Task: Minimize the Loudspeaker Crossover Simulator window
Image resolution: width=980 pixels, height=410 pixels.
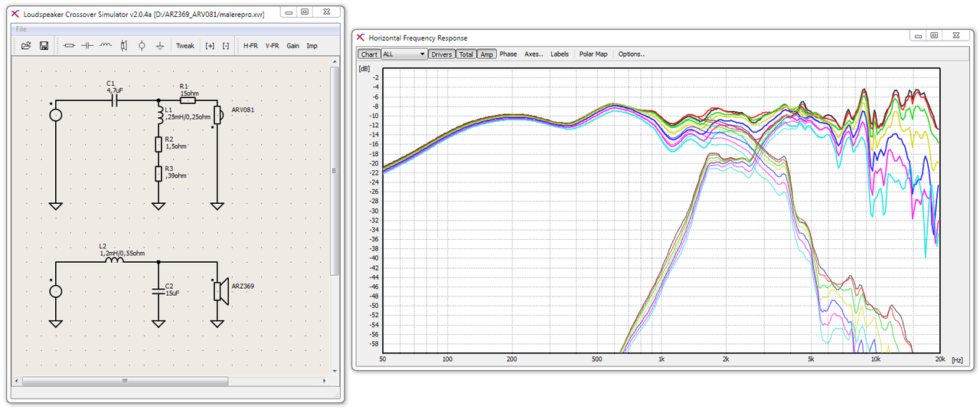Action: coord(287,12)
